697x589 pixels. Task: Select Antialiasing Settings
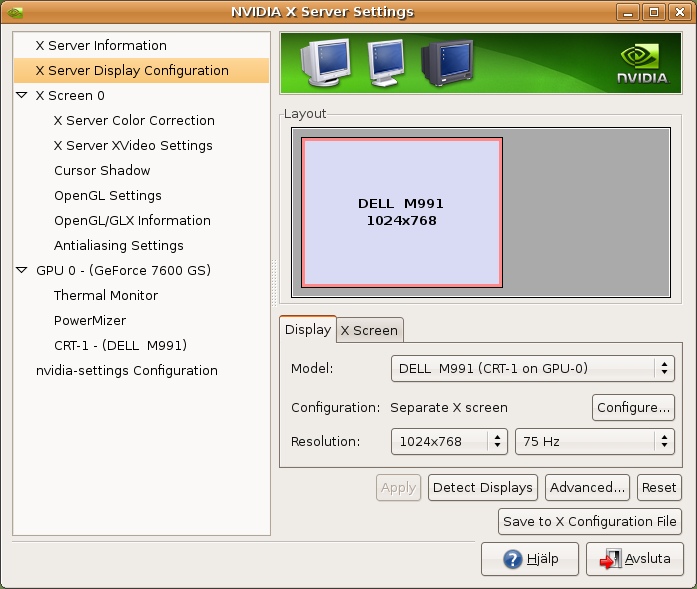pyautogui.click(x=141, y=245)
